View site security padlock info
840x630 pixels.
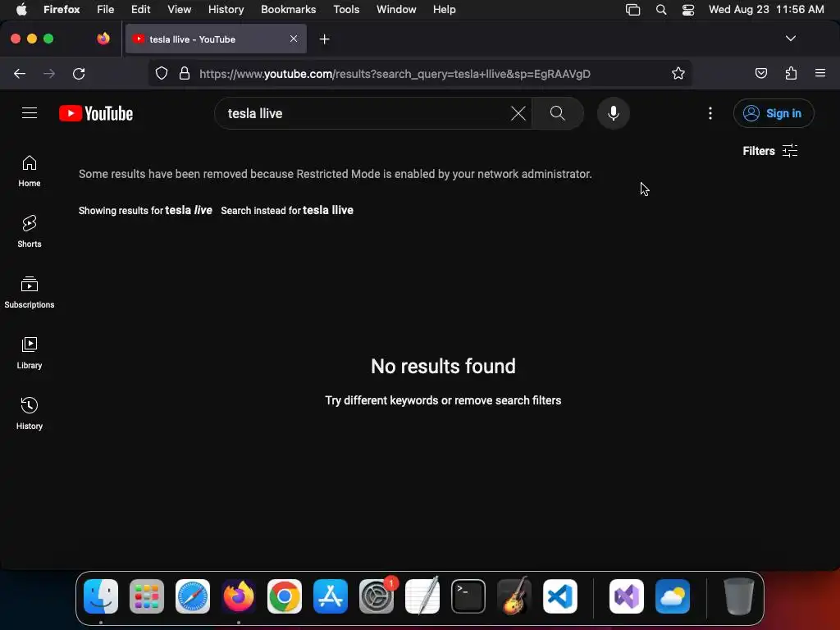click(185, 73)
